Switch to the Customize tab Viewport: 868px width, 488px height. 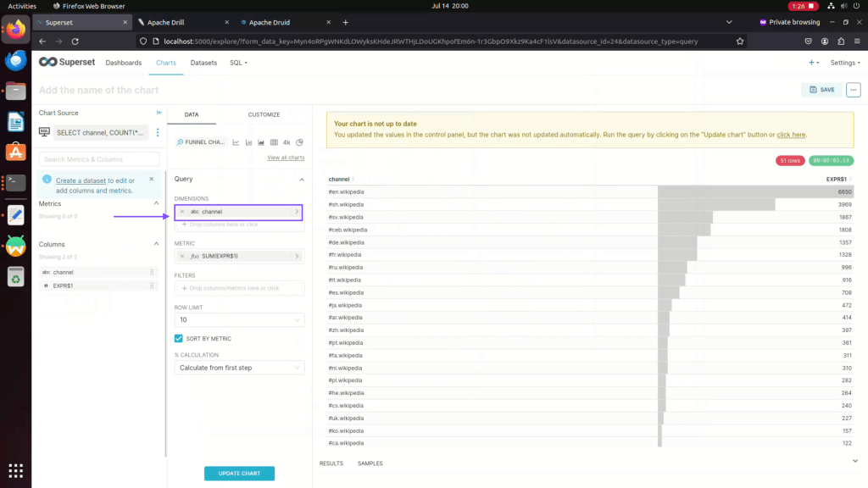(x=264, y=114)
